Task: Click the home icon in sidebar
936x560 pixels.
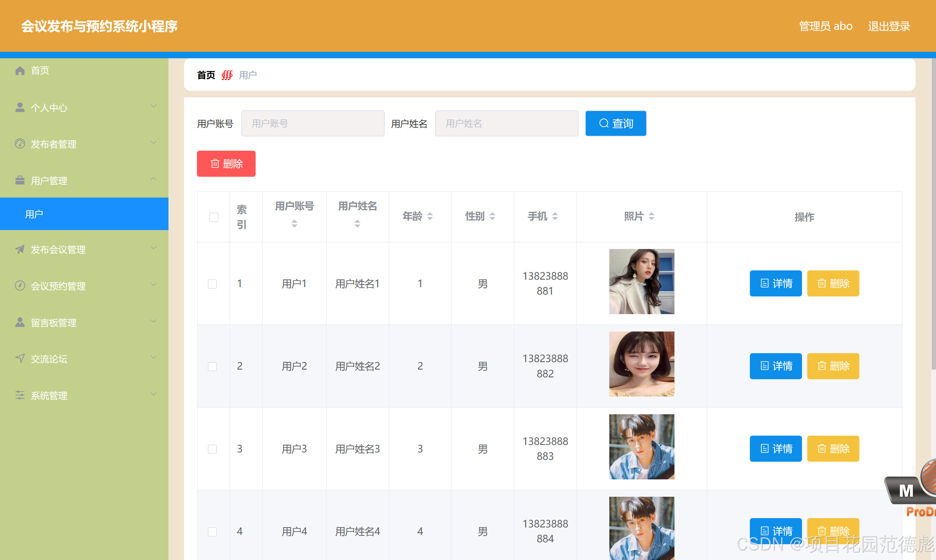Action: 20,71
